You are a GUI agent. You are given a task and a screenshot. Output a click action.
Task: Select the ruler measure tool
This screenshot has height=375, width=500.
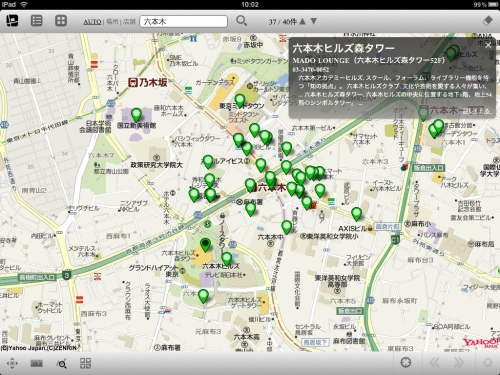[x=37, y=363]
